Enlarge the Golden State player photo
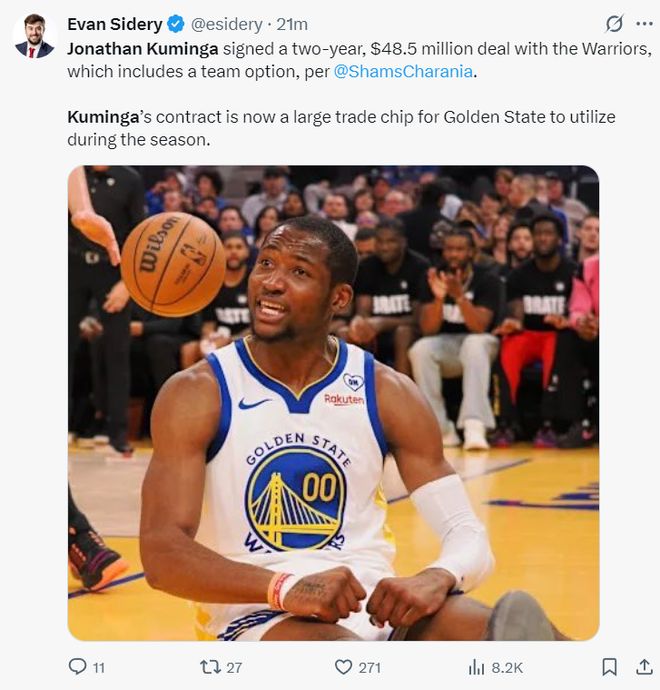Viewport: 660px width, 690px height. point(333,402)
